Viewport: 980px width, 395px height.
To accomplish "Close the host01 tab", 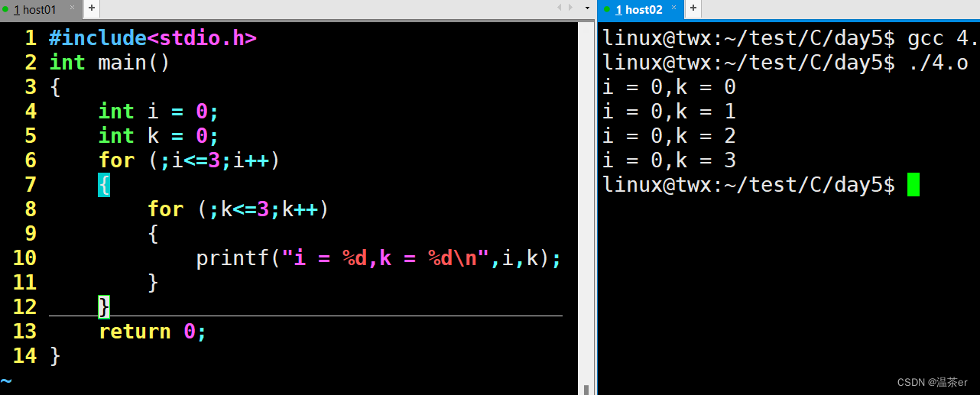I will (x=72, y=9).
